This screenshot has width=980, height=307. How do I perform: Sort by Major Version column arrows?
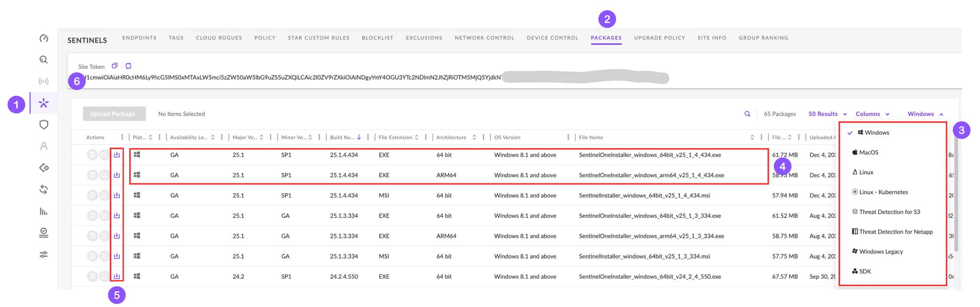pyautogui.click(x=261, y=137)
